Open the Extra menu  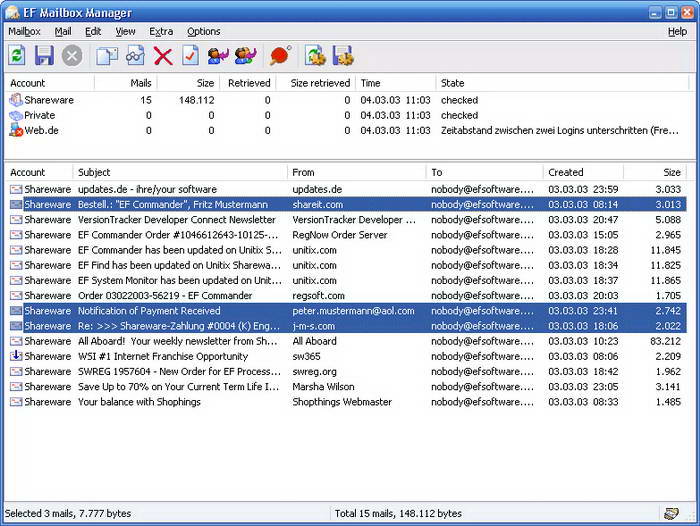pyautogui.click(x=161, y=31)
